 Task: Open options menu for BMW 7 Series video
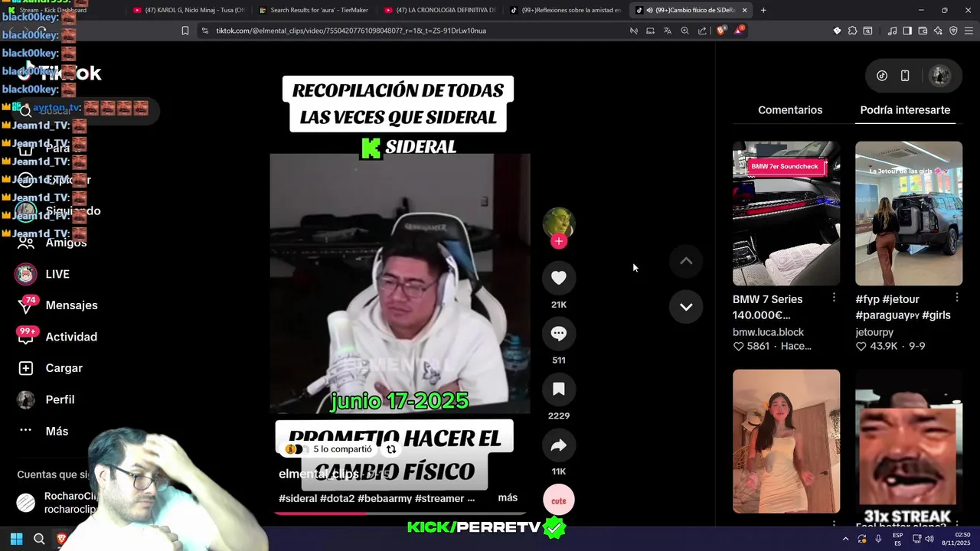pyautogui.click(x=834, y=298)
